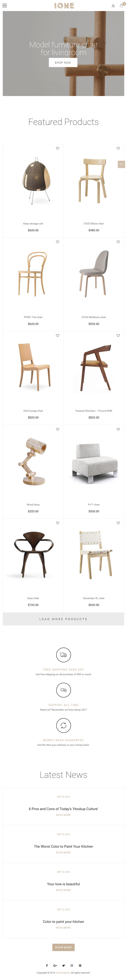The width and height of the screenshot is (127, 980).
Task: Click the IONE logo
Action: coord(64,6)
